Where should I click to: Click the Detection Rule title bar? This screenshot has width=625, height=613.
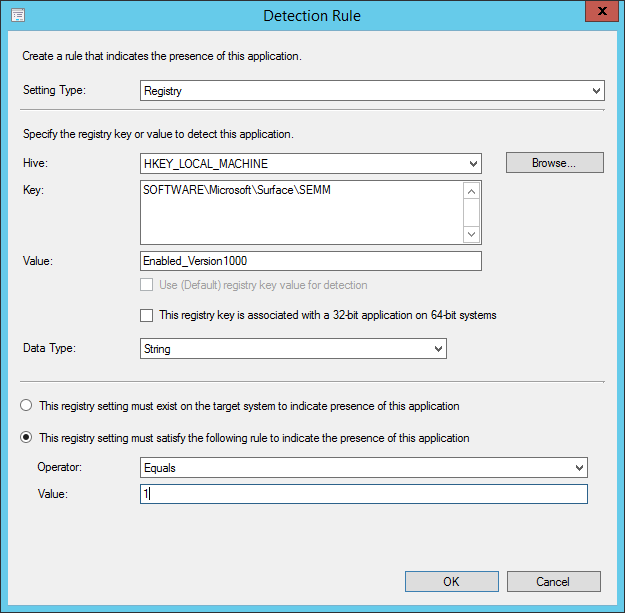coord(312,16)
